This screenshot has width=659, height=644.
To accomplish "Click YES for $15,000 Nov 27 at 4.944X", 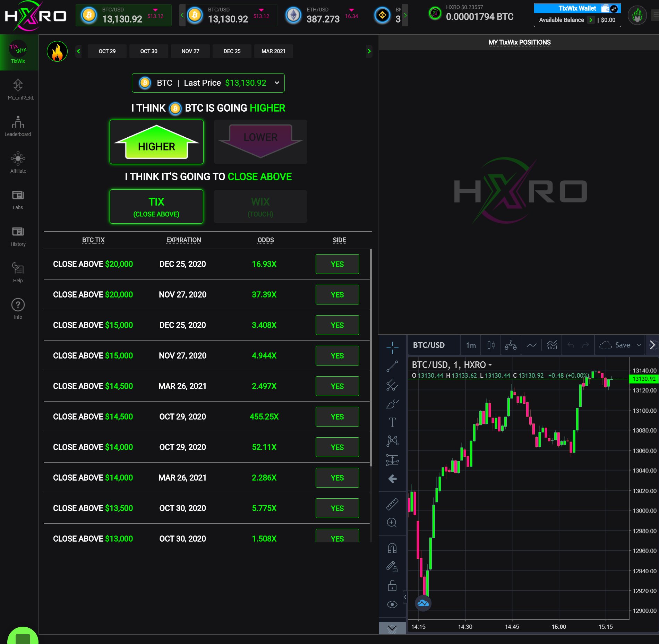I will [x=337, y=356].
